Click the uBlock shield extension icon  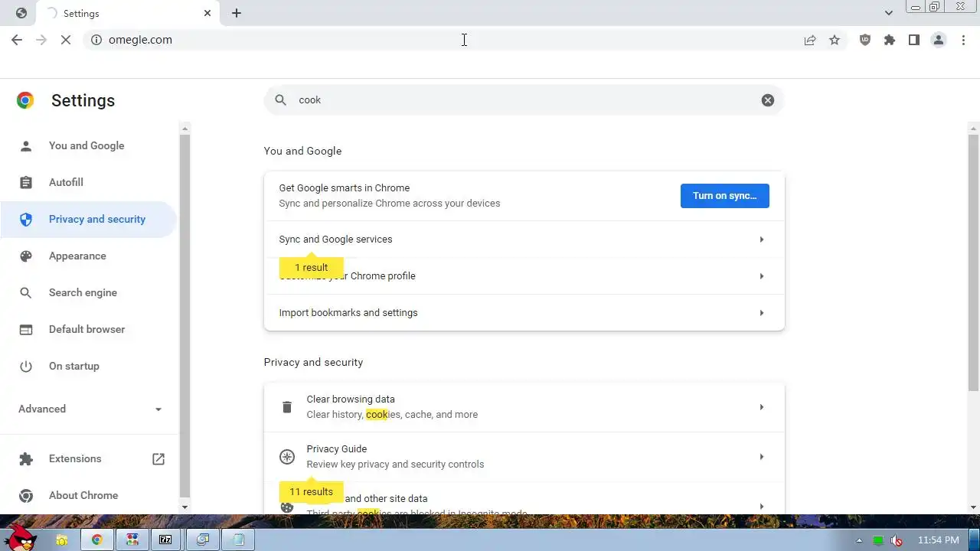point(865,40)
